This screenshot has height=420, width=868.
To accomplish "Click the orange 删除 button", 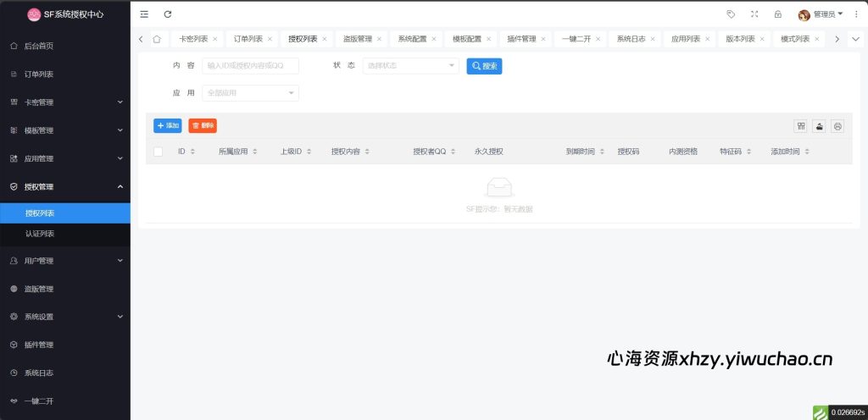I will point(203,126).
